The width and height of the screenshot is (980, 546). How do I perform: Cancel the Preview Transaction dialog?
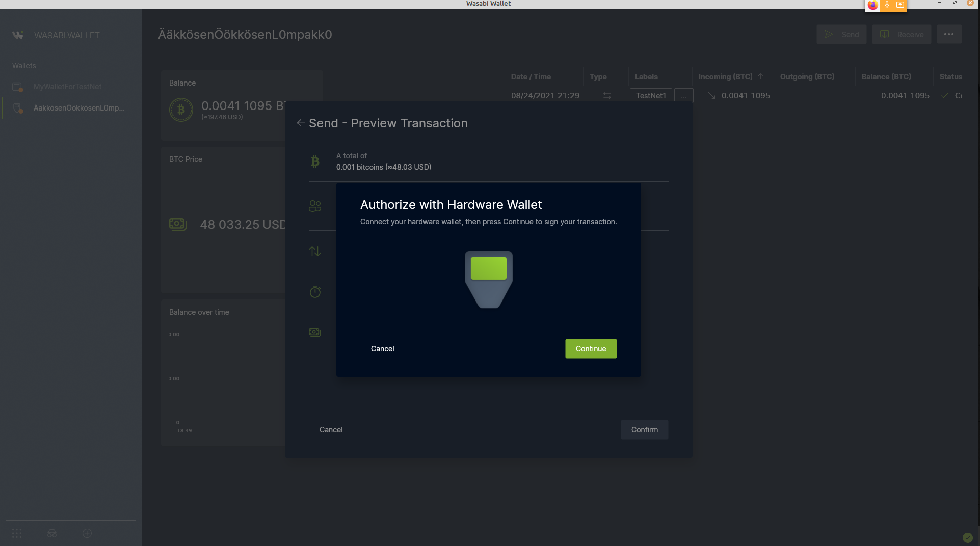(331, 429)
